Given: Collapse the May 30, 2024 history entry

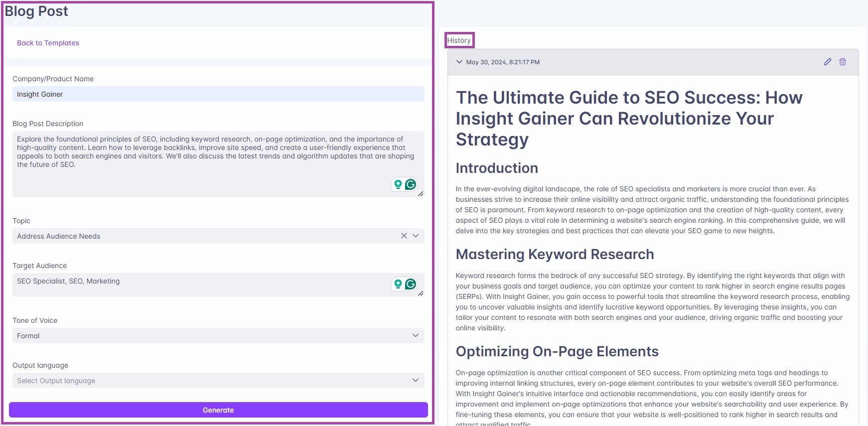Looking at the screenshot, I should 459,62.
